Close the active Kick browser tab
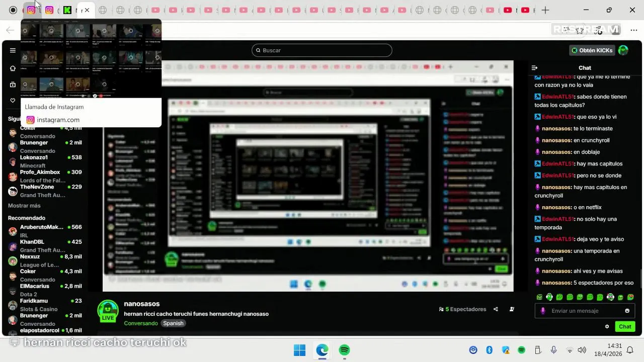Screen dimensions: 644x362 click(87, 10)
